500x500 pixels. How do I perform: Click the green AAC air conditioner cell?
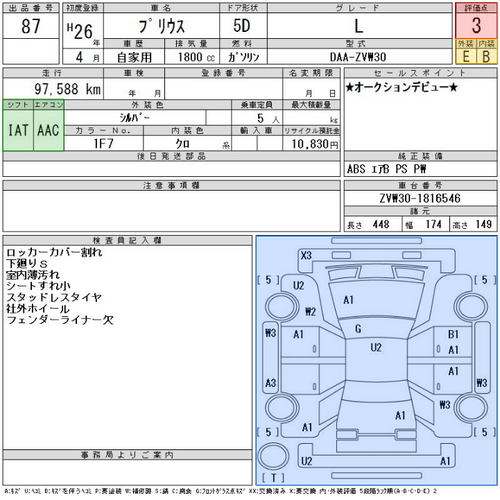pos(49,130)
